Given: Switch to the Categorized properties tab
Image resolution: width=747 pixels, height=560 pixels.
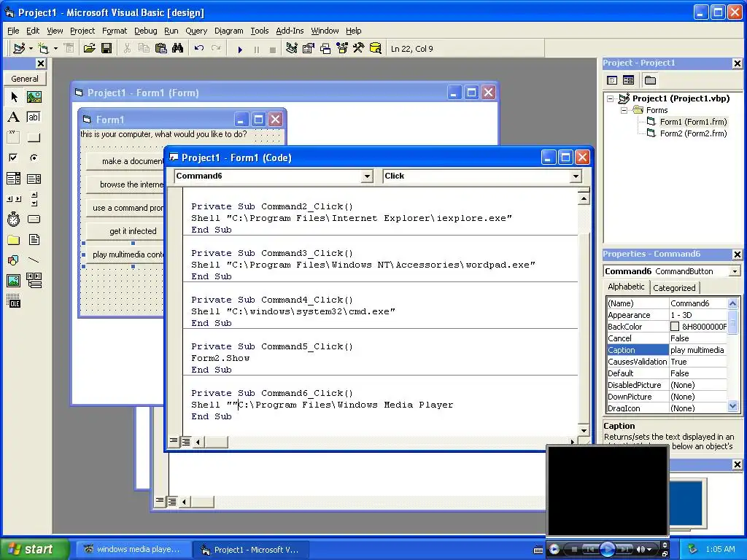Looking at the screenshot, I should (674, 288).
